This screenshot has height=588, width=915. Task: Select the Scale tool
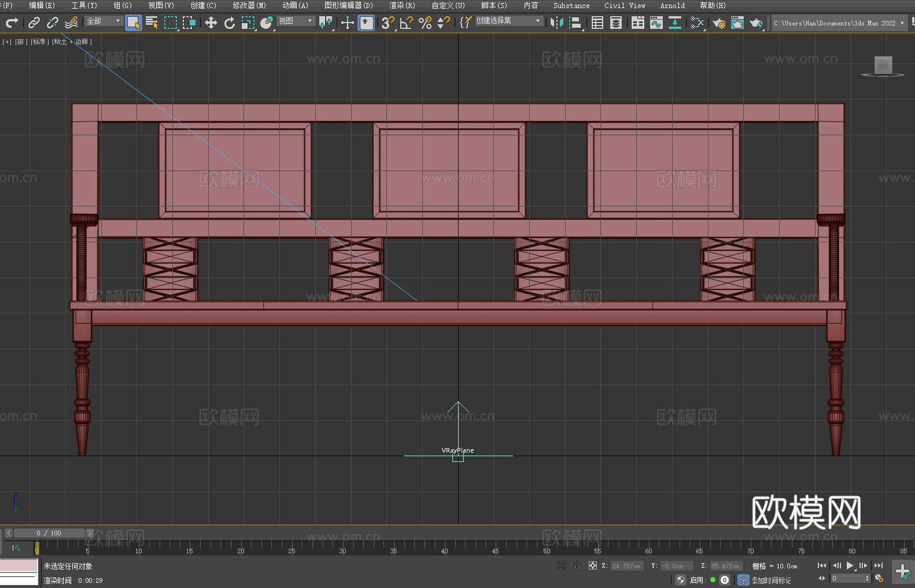[x=248, y=23]
